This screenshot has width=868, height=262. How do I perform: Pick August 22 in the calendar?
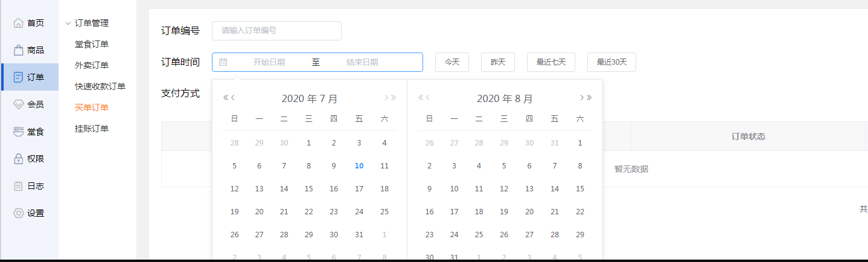pyautogui.click(x=580, y=212)
